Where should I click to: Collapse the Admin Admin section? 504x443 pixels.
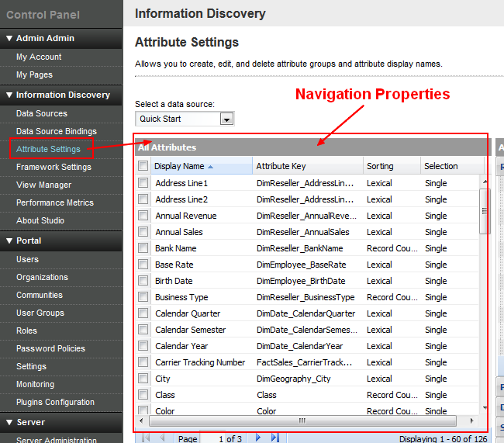click(x=9, y=38)
